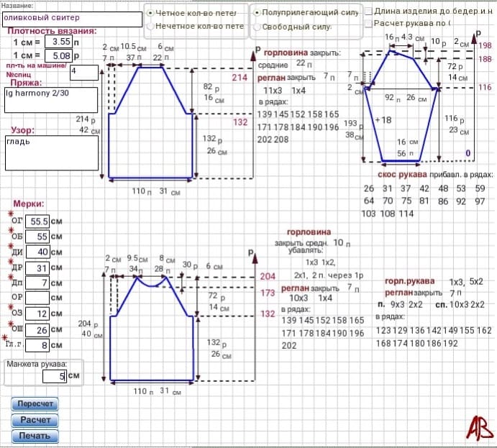Enable the Длина изделия до бедер checkbox
Viewport: 497px width, 448px height.
[x=368, y=11]
